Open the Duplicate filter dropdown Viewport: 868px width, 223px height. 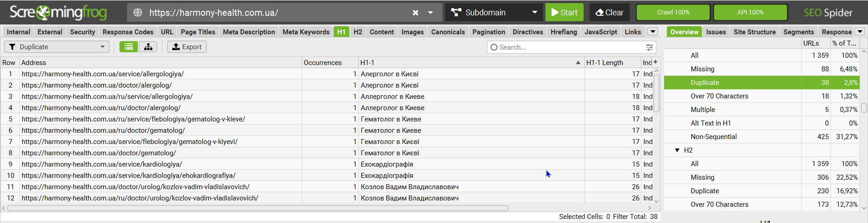(57, 47)
